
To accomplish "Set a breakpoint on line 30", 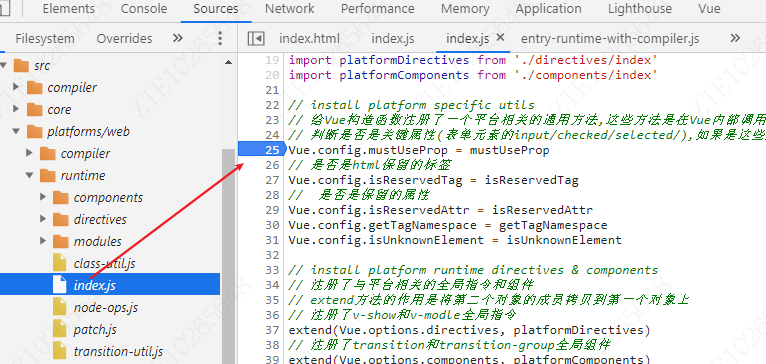I will [x=272, y=225].
